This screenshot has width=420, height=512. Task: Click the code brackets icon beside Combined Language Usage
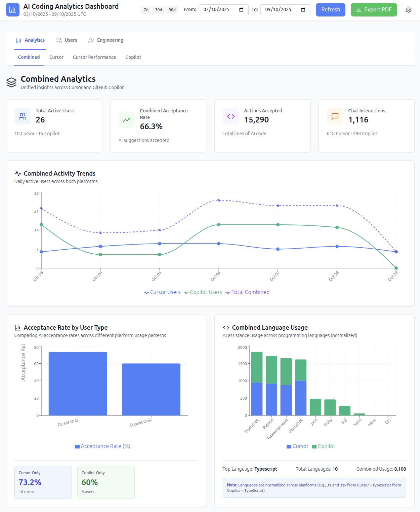(x=226, y=328)
